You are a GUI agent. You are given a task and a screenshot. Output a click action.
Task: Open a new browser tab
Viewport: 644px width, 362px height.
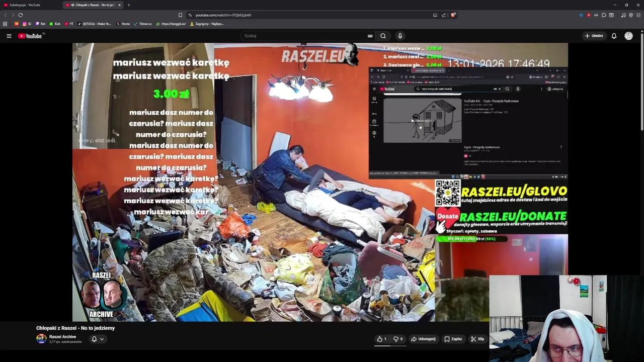128,5
